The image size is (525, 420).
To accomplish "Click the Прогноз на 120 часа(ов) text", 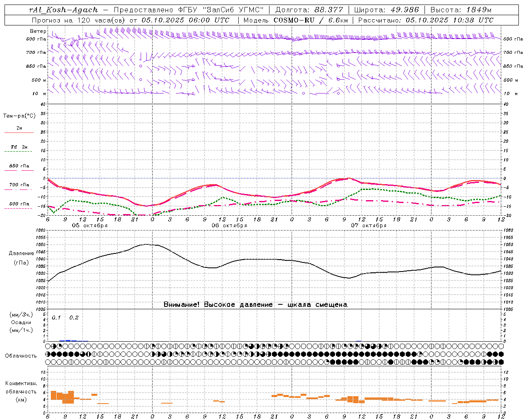I will (x=79, y=20).
